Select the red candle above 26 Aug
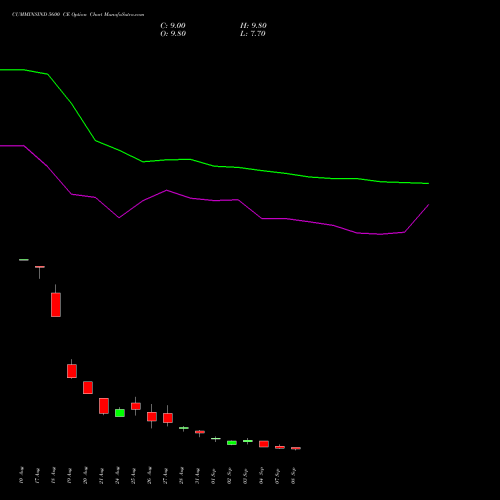This screenshot has width=500, height=500. point(152,417)
